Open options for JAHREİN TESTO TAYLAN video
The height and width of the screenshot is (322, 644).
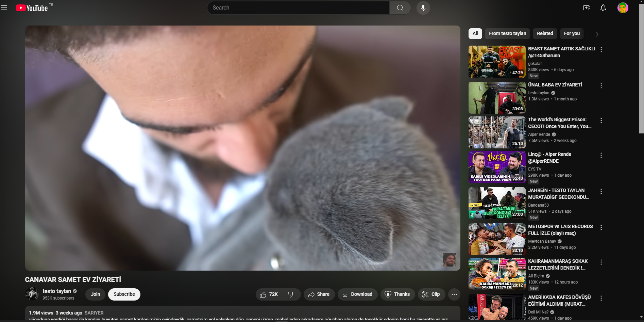[601, 191]
